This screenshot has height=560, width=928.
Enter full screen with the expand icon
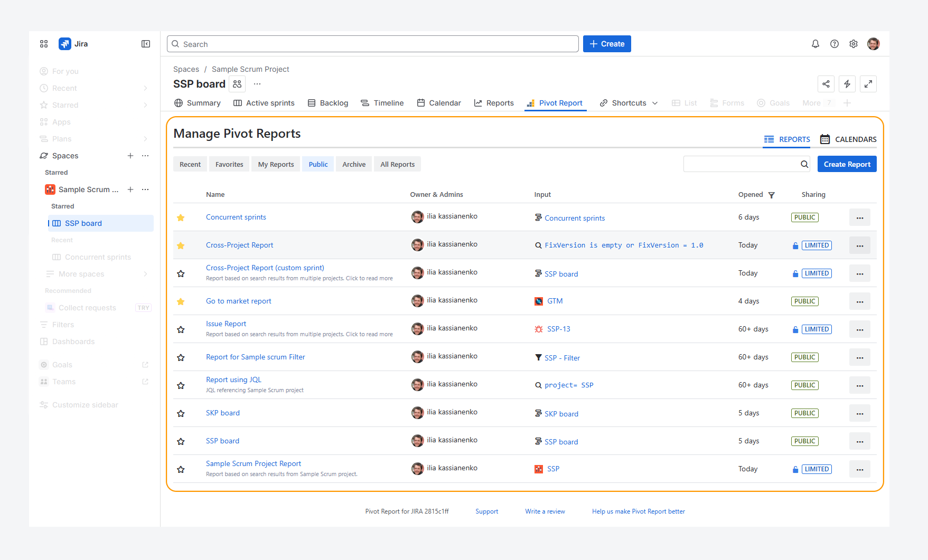pos(868,84)
